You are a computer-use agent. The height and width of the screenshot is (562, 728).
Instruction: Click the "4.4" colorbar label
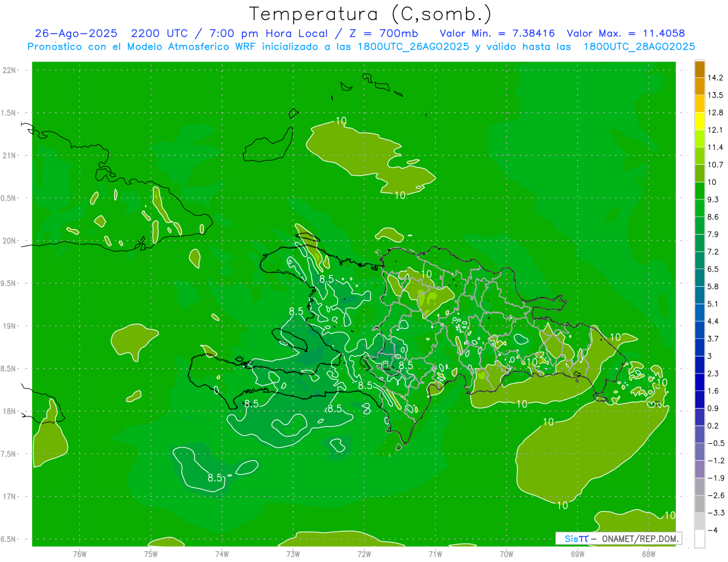tap(714, 321)
